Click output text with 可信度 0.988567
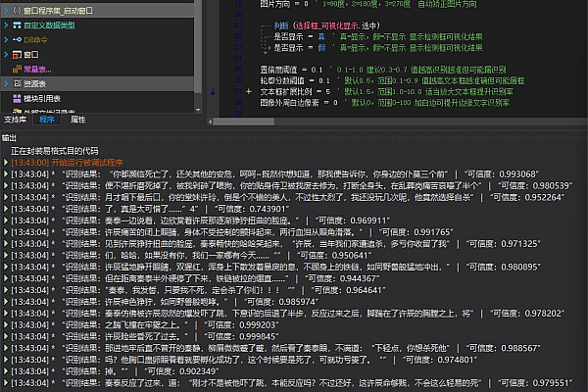 (275, 348)
